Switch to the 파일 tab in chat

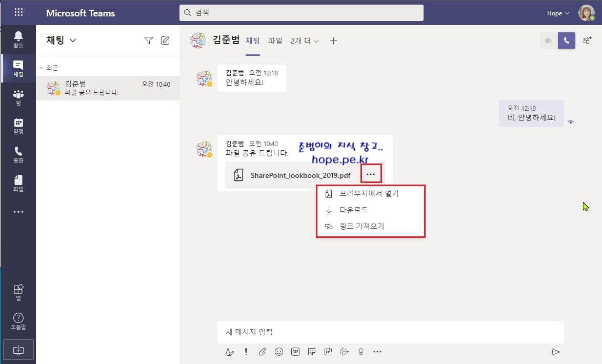tap(275, 41)
